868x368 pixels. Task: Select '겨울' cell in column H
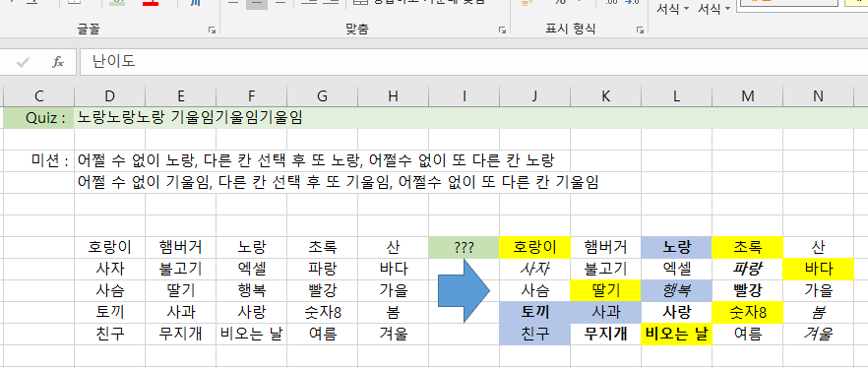[393, 334]
